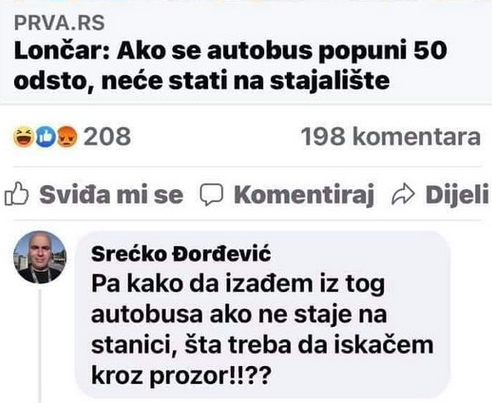Click the comment bubble's last line 'kroz prozor'
The width and height of the screenshot is (492, 403).
[x=181, y=375]
